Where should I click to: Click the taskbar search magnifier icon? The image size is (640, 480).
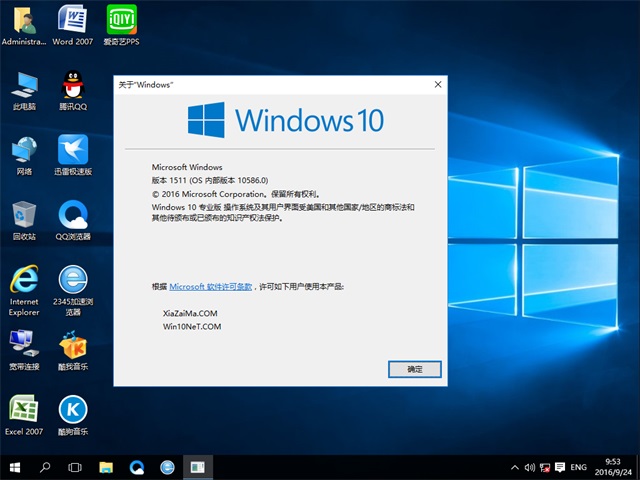[x=45, y=467]
